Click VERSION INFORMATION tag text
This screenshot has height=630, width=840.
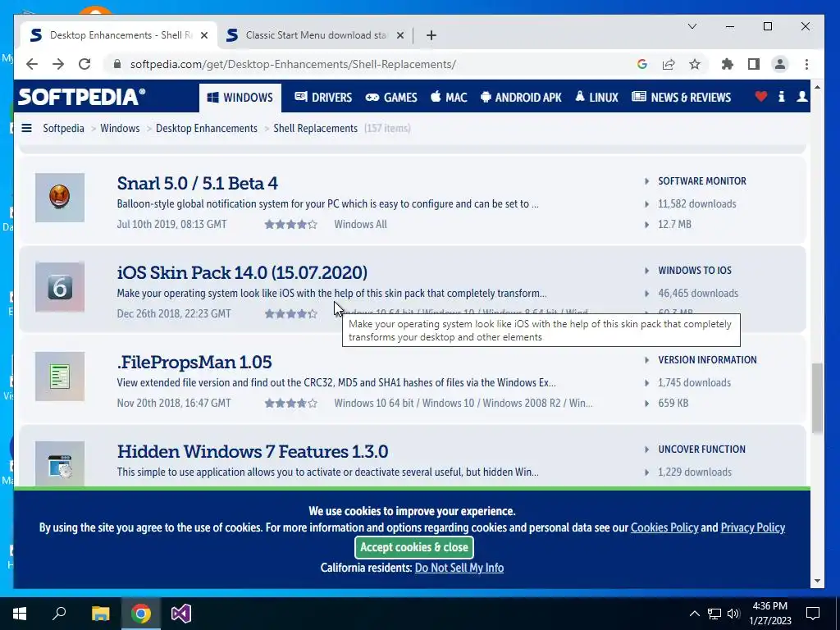pos(707,360)
